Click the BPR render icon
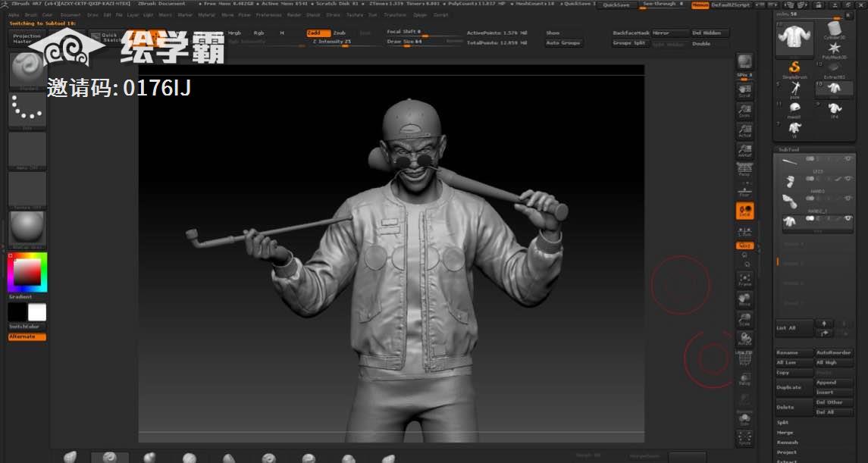 [744, 62]
